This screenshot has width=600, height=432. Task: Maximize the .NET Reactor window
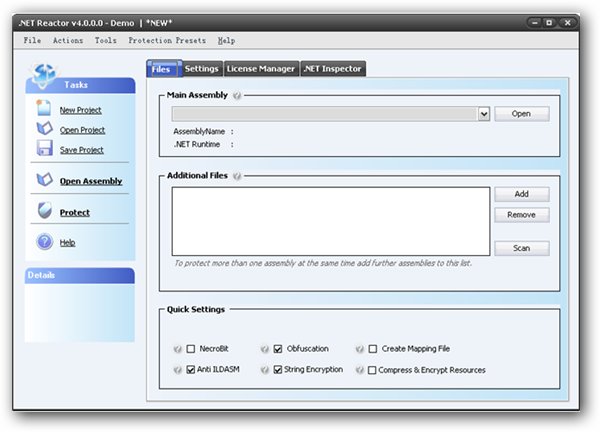(549, 23)
